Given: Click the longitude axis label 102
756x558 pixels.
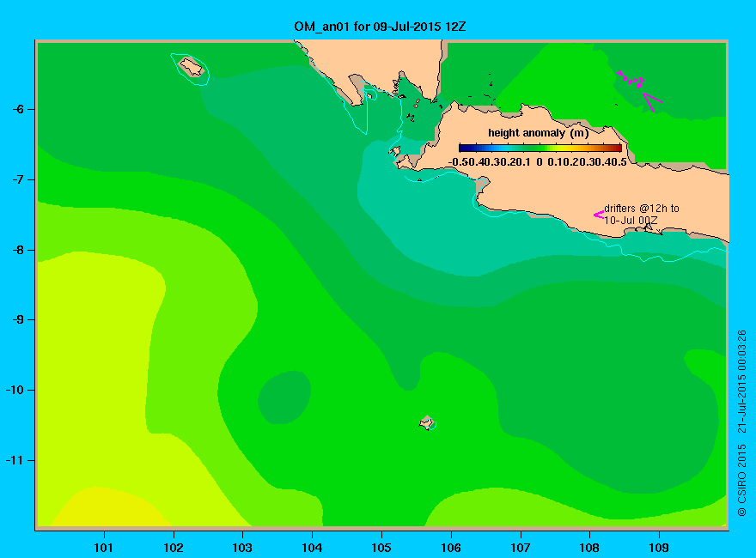Looking at the screenshot, I should 173,548.
